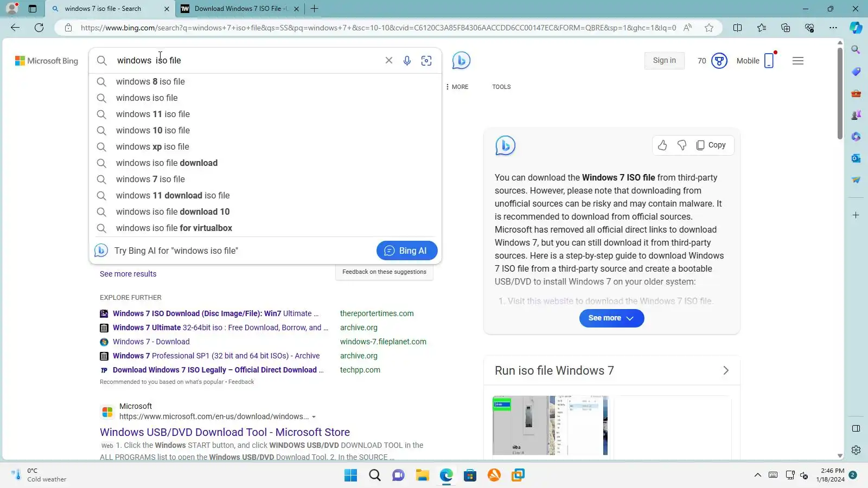
Task: Open Edge tab actions menu icon
Action: [x=33, y=9]
